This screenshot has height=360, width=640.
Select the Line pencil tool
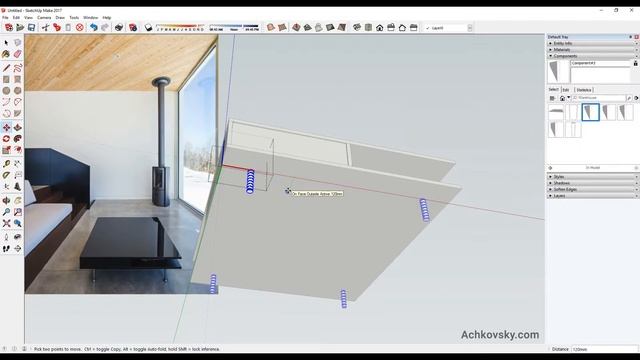click(x=6, y=68)
